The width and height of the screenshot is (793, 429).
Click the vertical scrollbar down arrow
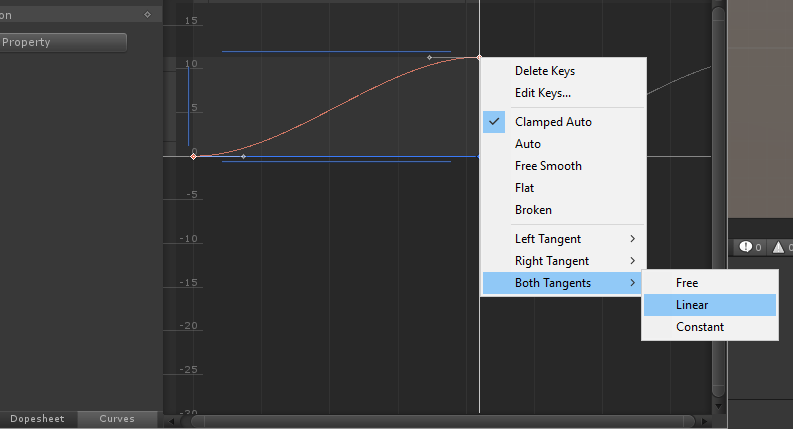coord(716,408)
